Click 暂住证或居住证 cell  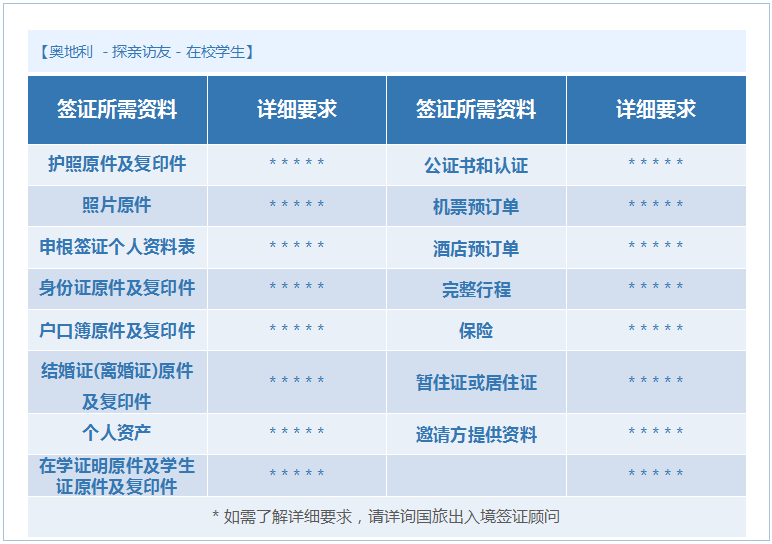tap(476, 383)
